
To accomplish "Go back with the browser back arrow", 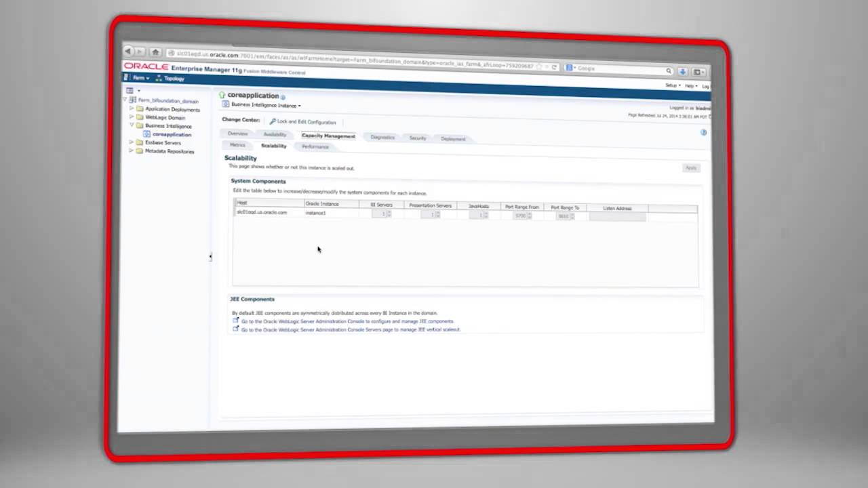I will [x=127, y=51].
